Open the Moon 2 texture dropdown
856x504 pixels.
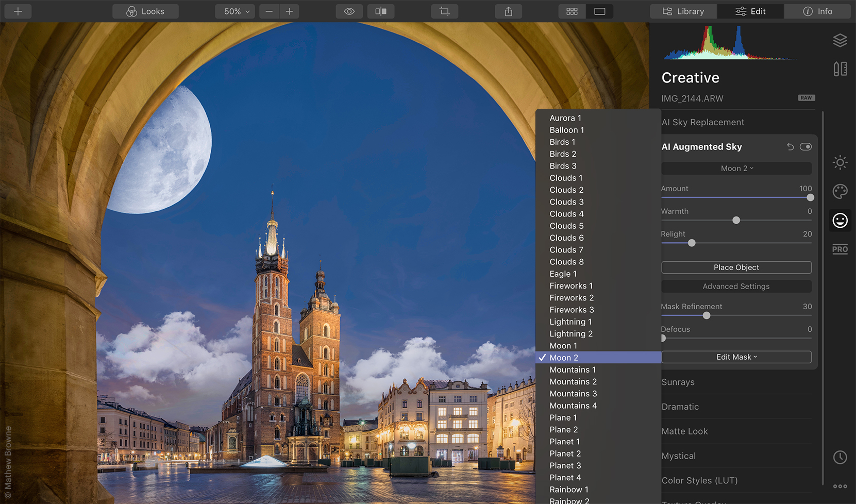[x=736, y=168]
